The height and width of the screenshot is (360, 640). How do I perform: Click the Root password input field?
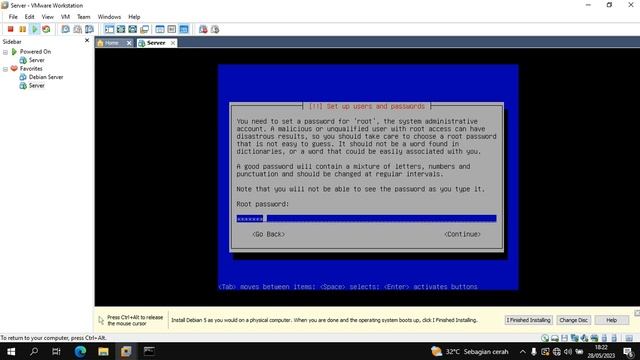coord(366,218)
